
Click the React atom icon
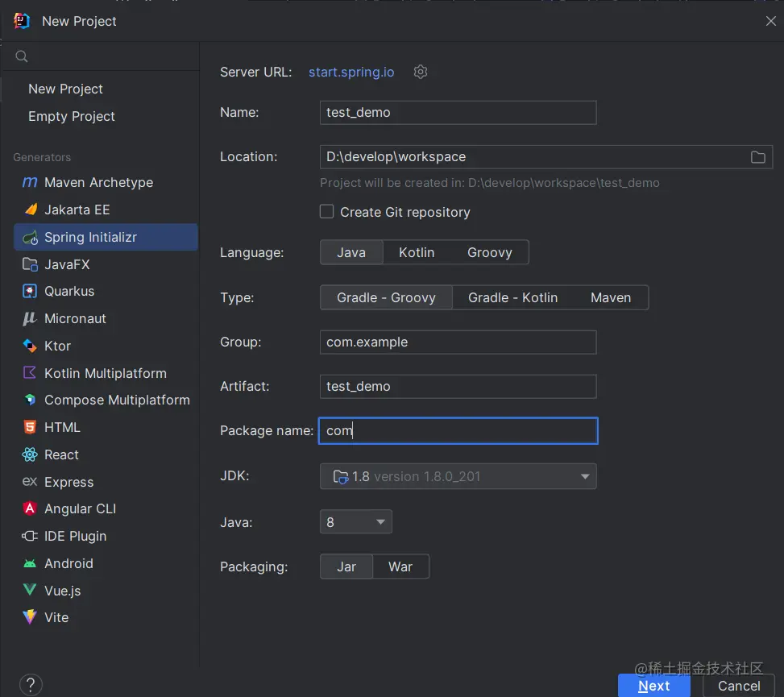pyautogui.click(x=30, y=454)
